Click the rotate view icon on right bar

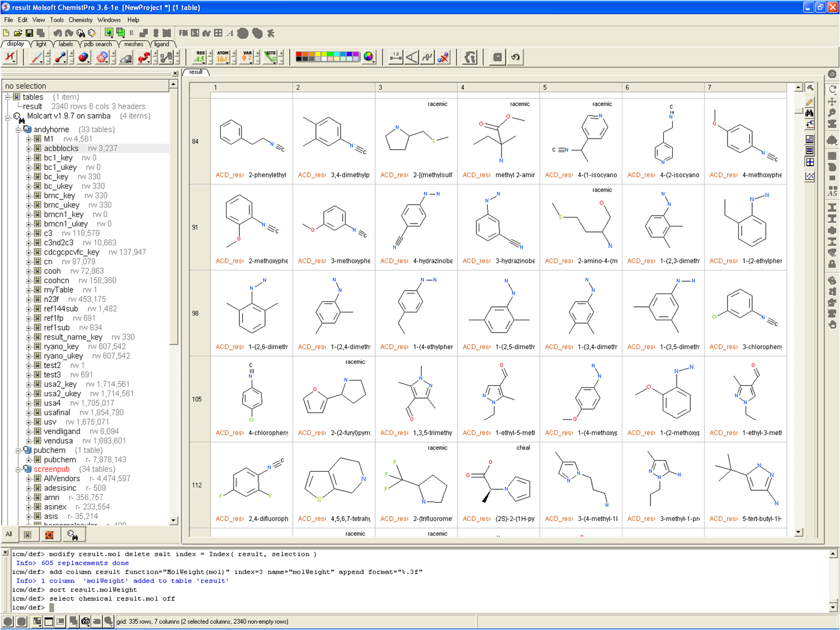[x=832, y=89]
